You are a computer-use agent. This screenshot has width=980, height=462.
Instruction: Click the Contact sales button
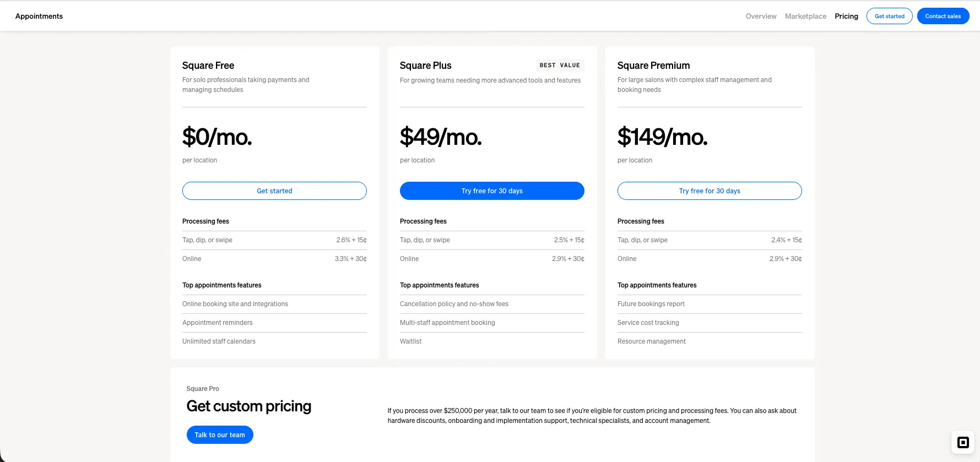pyautogui.click(x=943, y=16)
